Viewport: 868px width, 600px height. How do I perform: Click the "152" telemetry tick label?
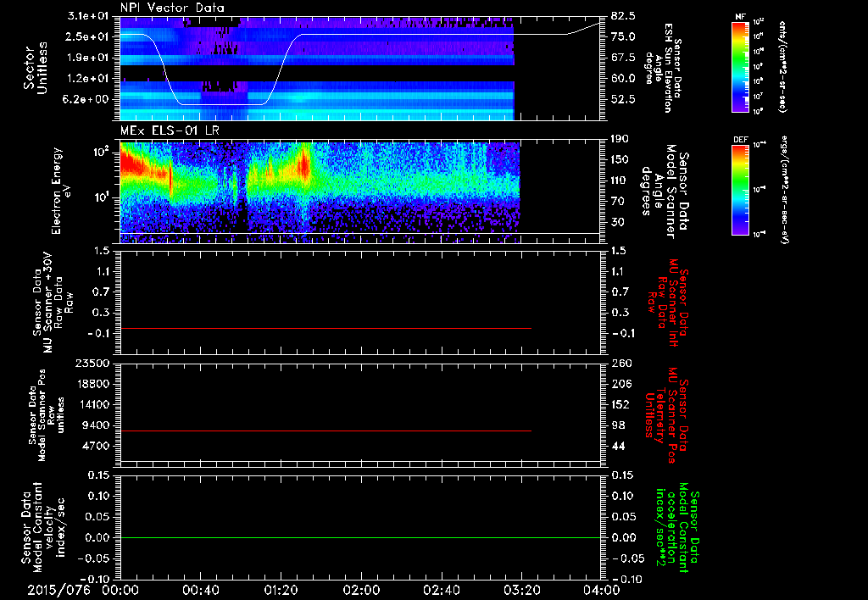pyautogui.click(x=620, y=404)
